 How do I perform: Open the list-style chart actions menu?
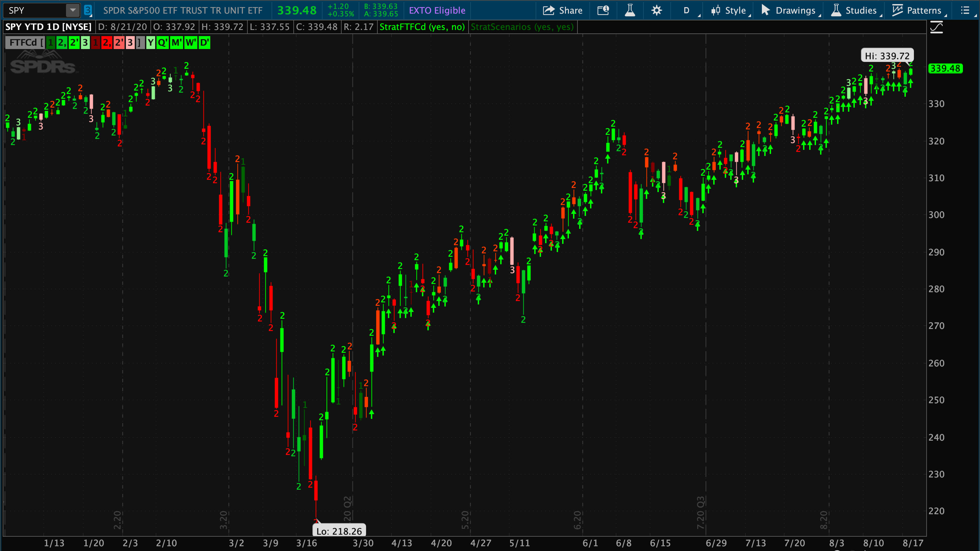pyautogui.click(x=966, y=10)
